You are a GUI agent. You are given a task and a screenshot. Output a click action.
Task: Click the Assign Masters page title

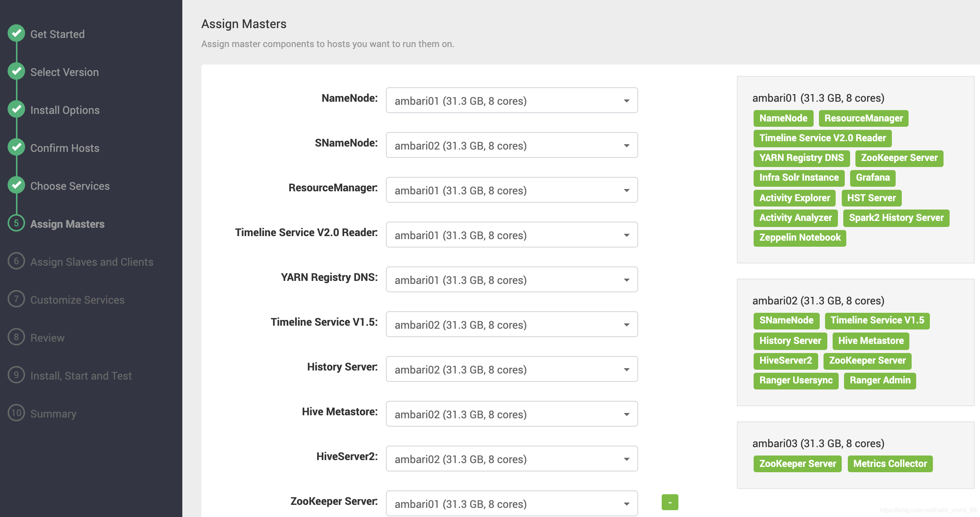click(244, 24)
